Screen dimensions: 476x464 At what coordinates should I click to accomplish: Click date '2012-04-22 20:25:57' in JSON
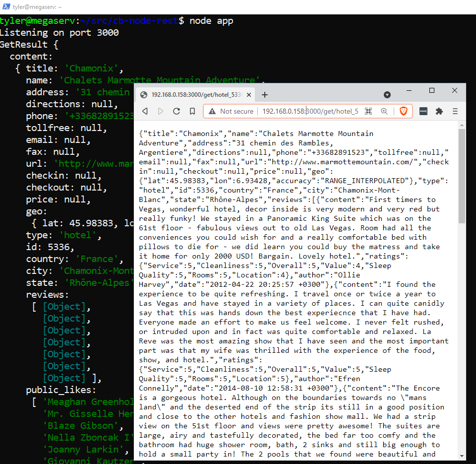252,284
